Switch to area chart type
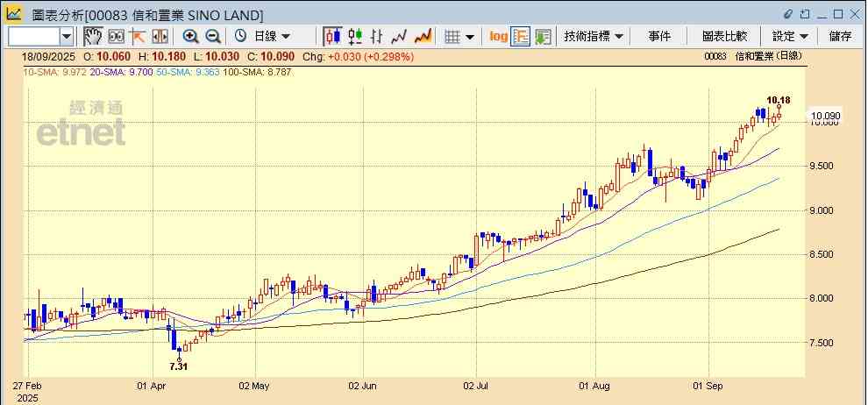Image resolution: width=868 pixels, height=405 pixels. tap(423, 37)
